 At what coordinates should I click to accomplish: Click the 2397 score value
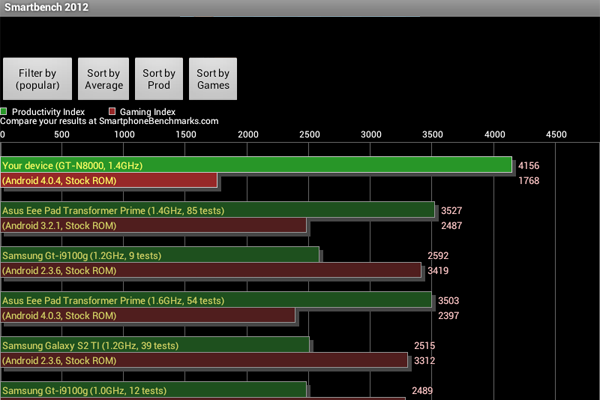pos(448,315)
